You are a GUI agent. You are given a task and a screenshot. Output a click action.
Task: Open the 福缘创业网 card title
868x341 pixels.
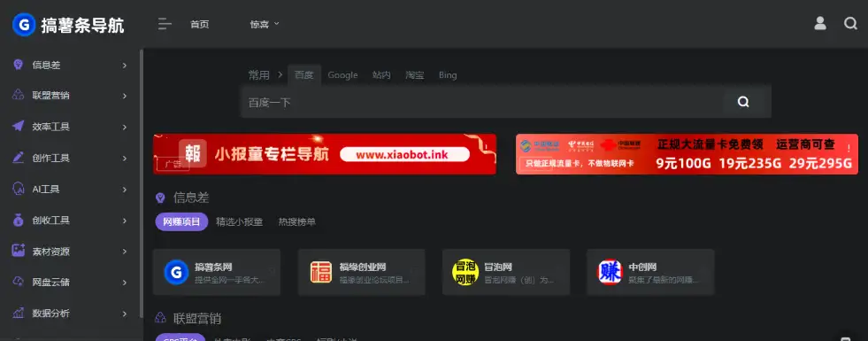[363, 267]
